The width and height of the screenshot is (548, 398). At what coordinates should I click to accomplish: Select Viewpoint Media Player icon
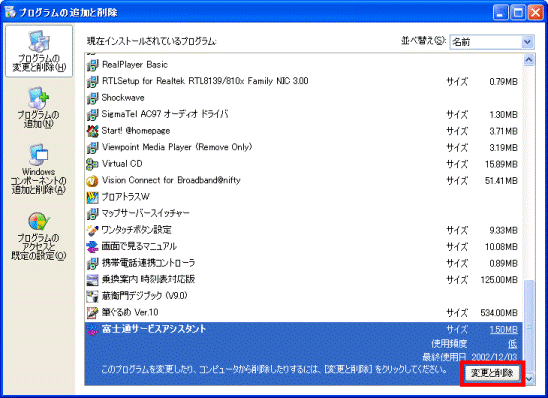click(93, 147)
